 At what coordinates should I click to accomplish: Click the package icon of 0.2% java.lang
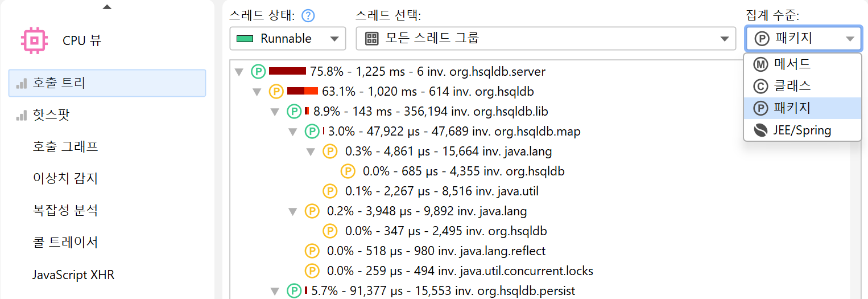click(312, 211)
